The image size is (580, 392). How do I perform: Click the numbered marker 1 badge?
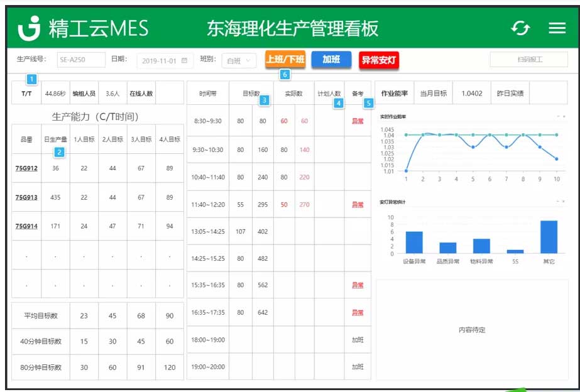click(31, 79)
